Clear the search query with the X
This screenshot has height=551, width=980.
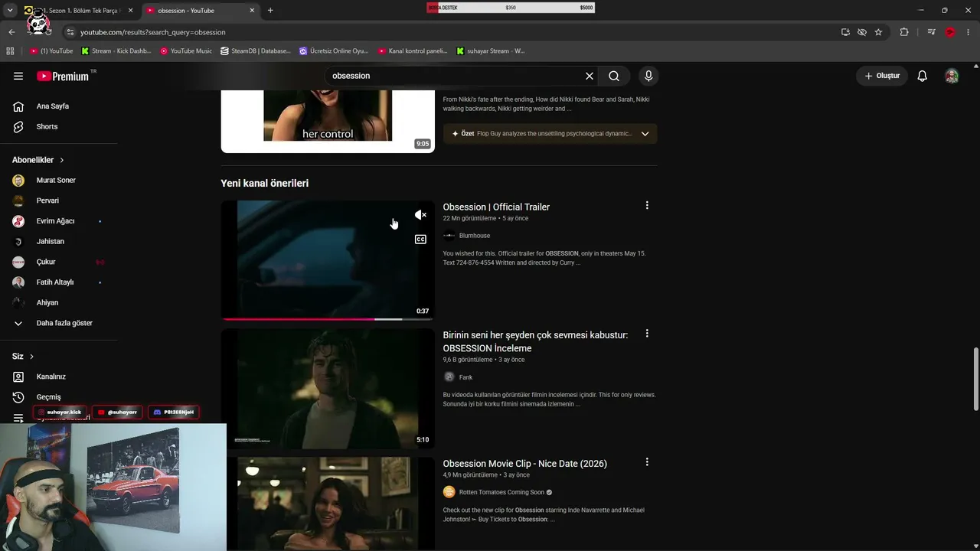click(x=590, y=76)
